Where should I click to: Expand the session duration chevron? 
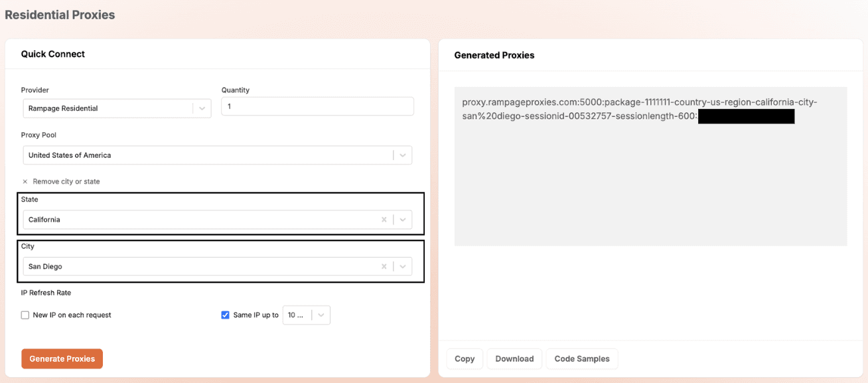click(321, 315)
